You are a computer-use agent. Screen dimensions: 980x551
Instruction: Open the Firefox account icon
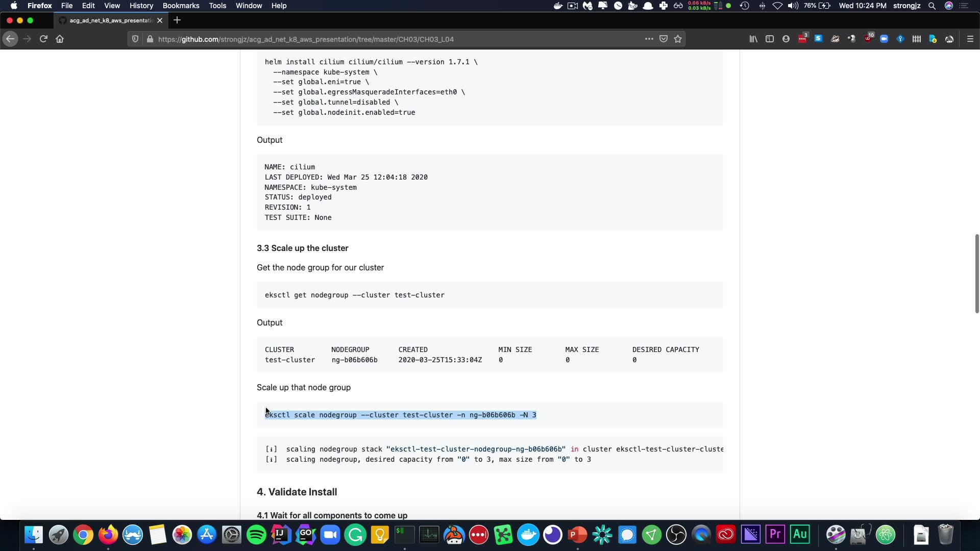786,39
